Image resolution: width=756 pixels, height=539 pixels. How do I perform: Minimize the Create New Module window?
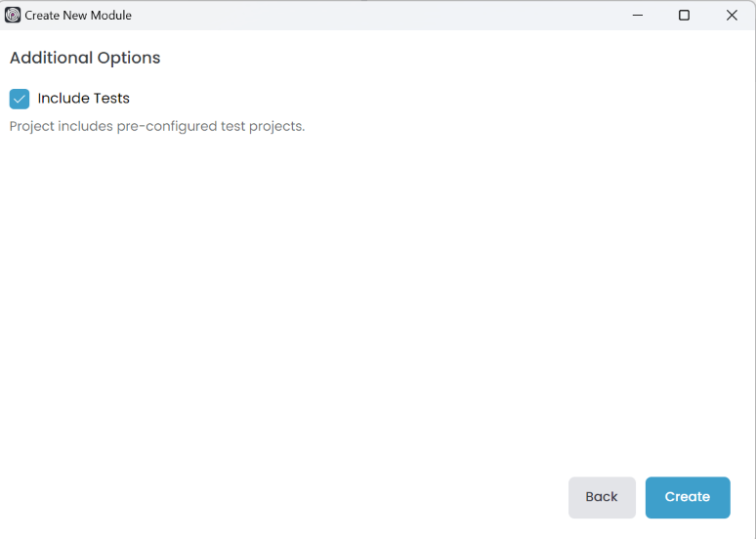pos(637,15)
